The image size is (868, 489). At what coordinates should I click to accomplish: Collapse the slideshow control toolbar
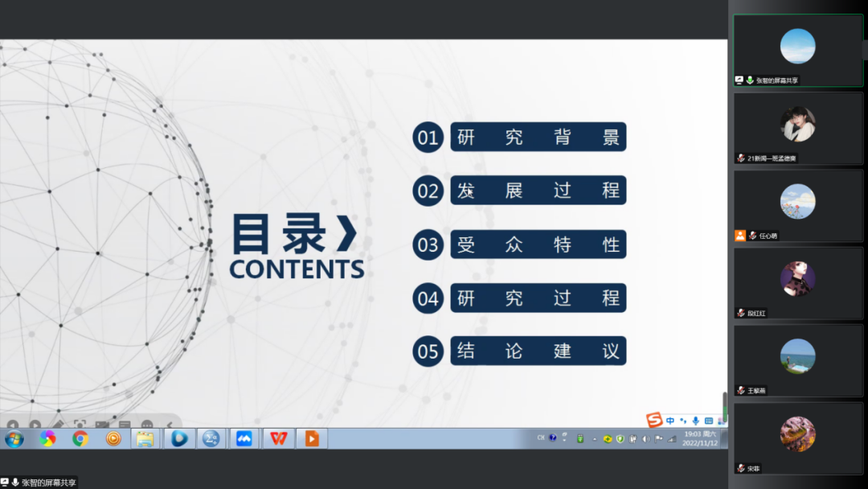[170, 425]
